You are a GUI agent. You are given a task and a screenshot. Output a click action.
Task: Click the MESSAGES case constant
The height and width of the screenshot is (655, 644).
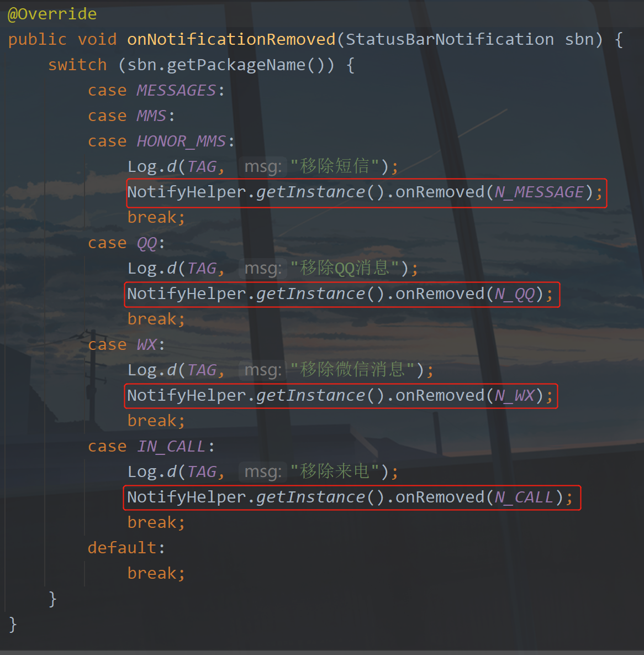[x=176, y=91]
